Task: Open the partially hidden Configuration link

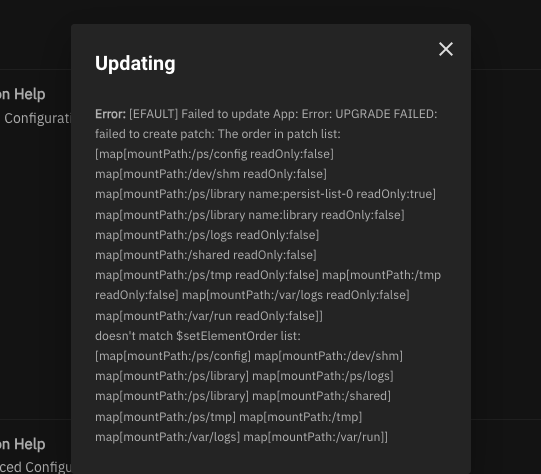Action: (37, 118)
